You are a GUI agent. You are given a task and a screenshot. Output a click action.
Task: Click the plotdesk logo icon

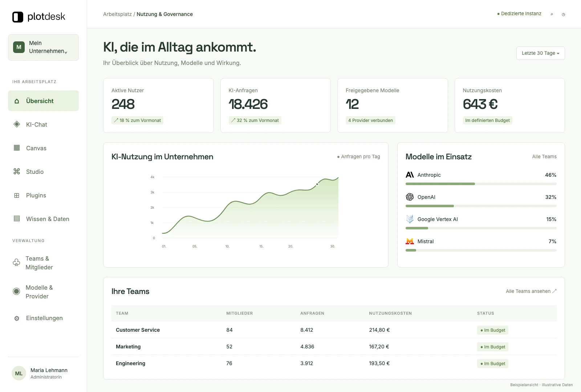pos(18,17)
